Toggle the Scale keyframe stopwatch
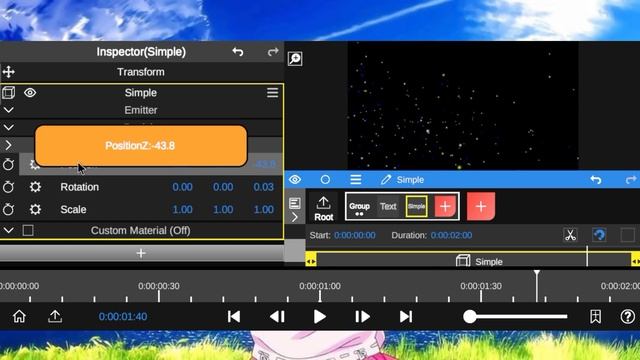 (x=9, y=209)
